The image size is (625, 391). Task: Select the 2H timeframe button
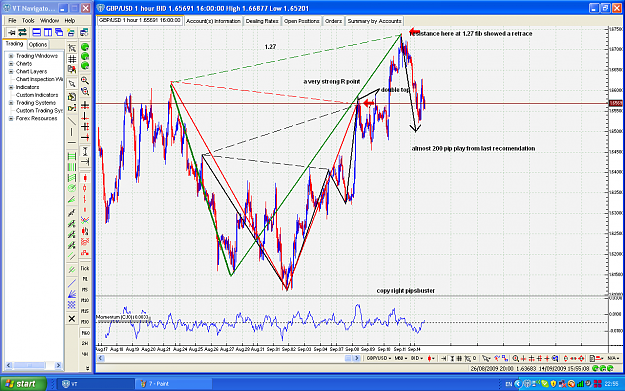(x=85, y=343)
